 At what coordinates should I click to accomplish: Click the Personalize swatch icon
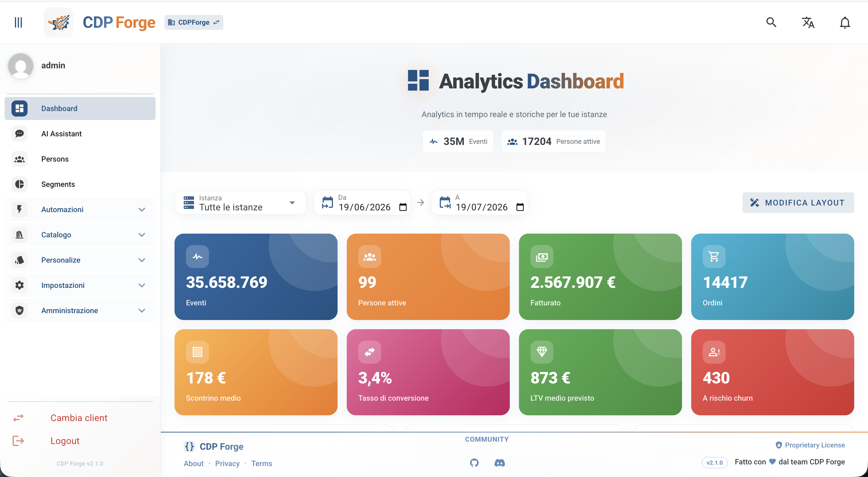coord(20,260)
